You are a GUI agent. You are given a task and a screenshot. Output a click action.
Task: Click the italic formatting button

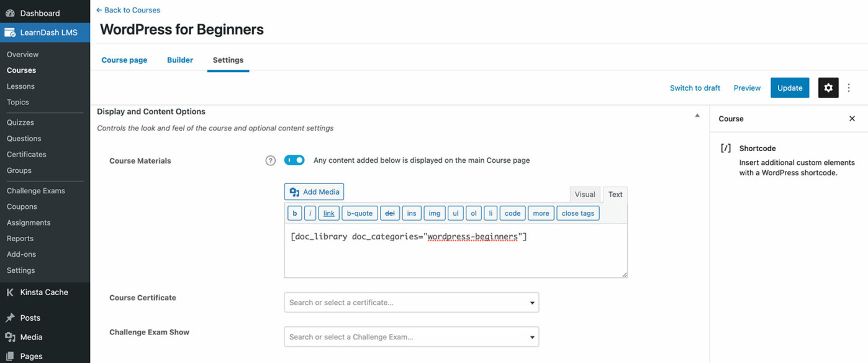[x=310, y=213]
